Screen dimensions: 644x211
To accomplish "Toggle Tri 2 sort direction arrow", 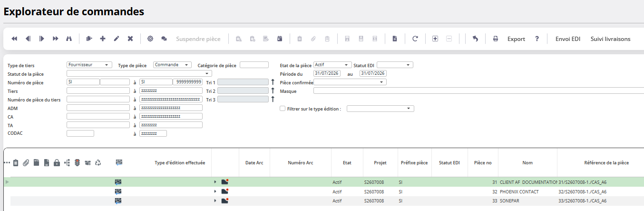I will coord(273,90).
